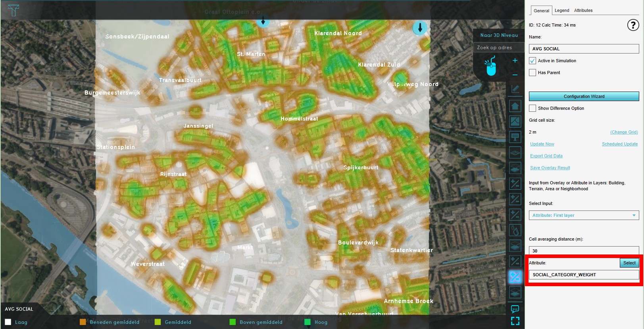The width and height of the screenshot is (644, 329).
Task: Click the Zoek op adres search field
Action: 498,48
